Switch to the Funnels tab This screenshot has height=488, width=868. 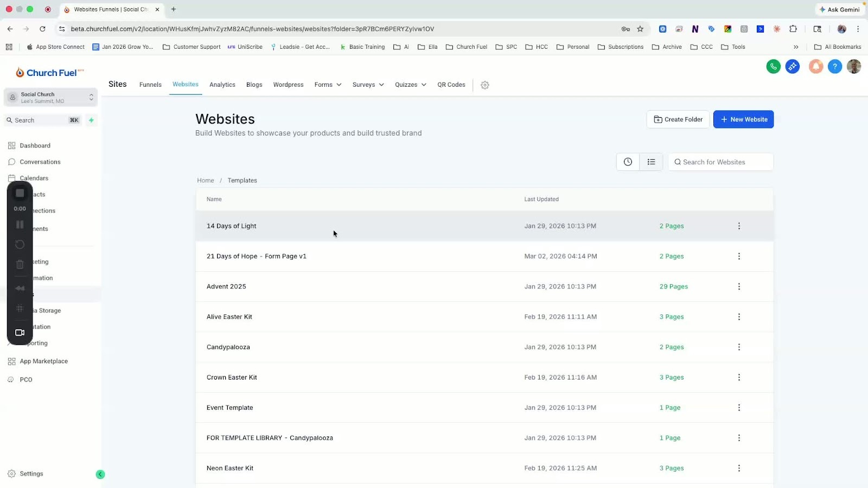click(x=150, y=85)
